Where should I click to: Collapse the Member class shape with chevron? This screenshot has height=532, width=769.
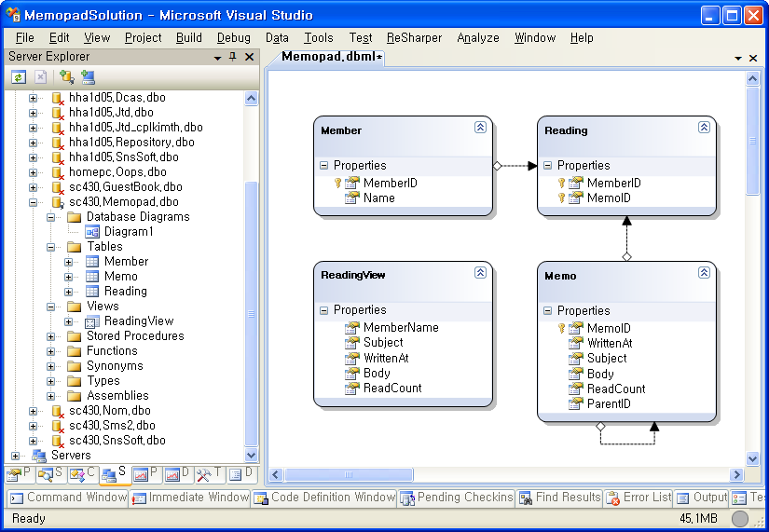(x=480, y=128)
